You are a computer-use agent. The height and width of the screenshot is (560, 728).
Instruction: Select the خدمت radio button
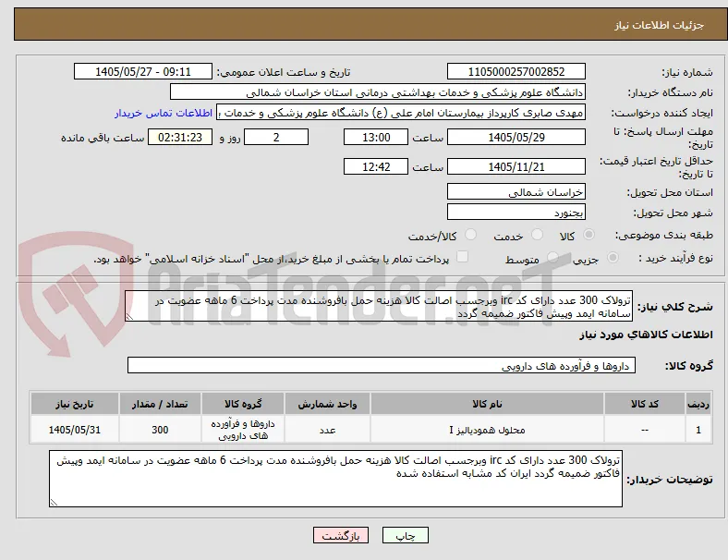tap(537, 235)
